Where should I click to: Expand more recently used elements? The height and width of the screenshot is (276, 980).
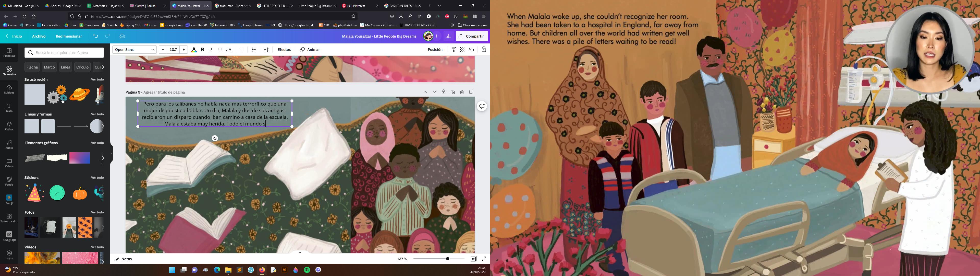point(102,94)
